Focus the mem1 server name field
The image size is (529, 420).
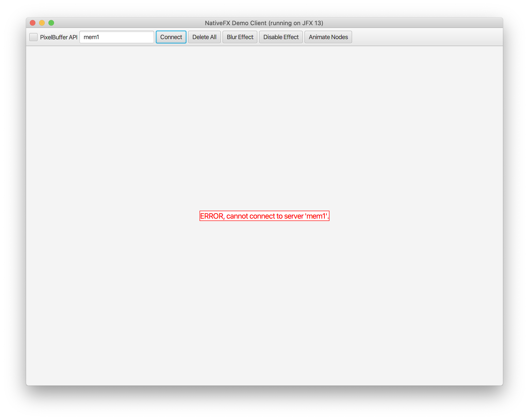click(117, 37)
